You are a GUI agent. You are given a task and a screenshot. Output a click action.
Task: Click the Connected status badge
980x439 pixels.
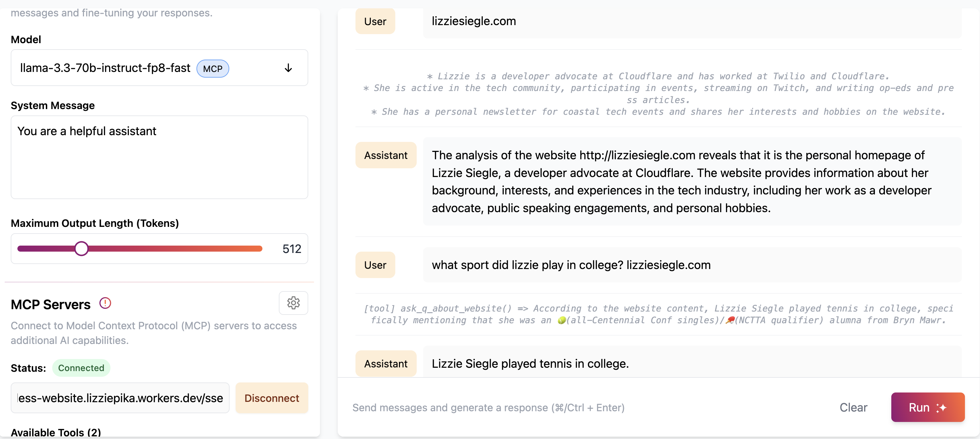pyautogui.click(x=81, y=368)
